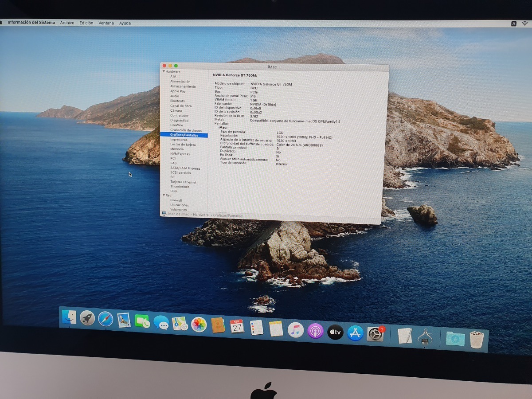Viewport: 532px width, 399px height.
Task: Open Messages from the Dock
Action: point(161,323)
